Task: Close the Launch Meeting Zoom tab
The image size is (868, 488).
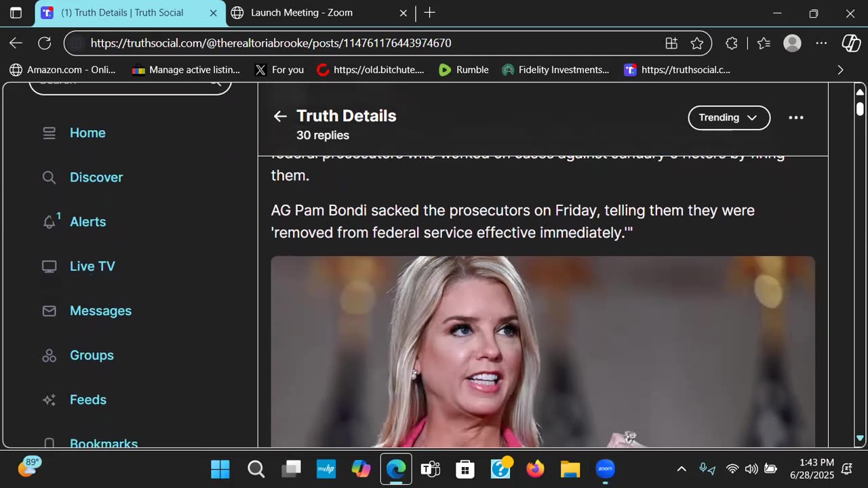Action: point(403,13)
